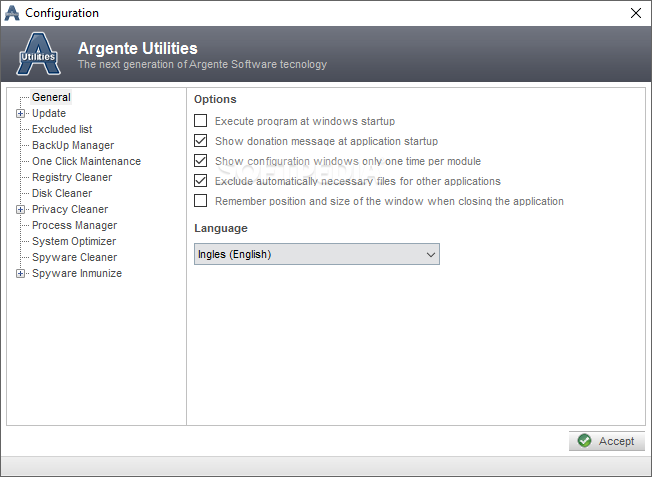Click the tagline 'The next generation of Argente Software tecnology'

pyautogui.click(x=202, y=64)
